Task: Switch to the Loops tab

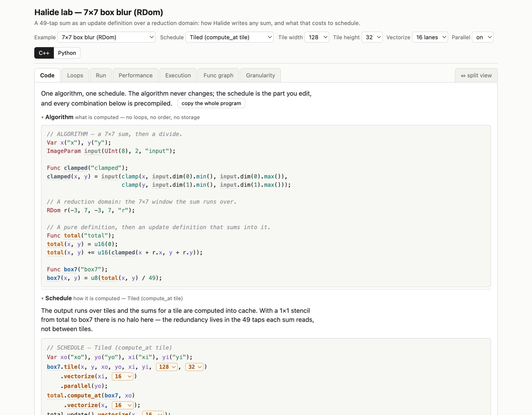Action: (75, 75)
